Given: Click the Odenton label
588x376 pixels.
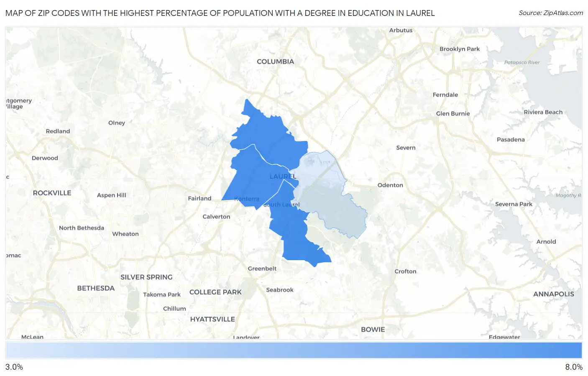Looking at the screenshot, I should [x=390, y=185].
